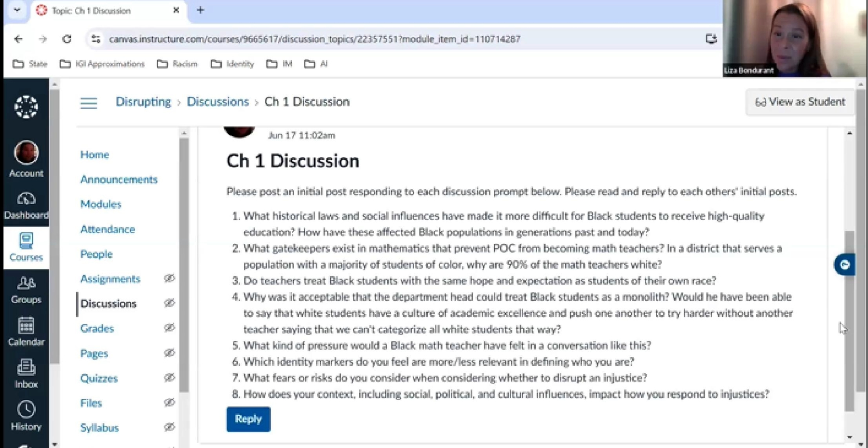Open the Groups icon in sidebar
This screenshot has width=868, height=448.
[26, 283]
